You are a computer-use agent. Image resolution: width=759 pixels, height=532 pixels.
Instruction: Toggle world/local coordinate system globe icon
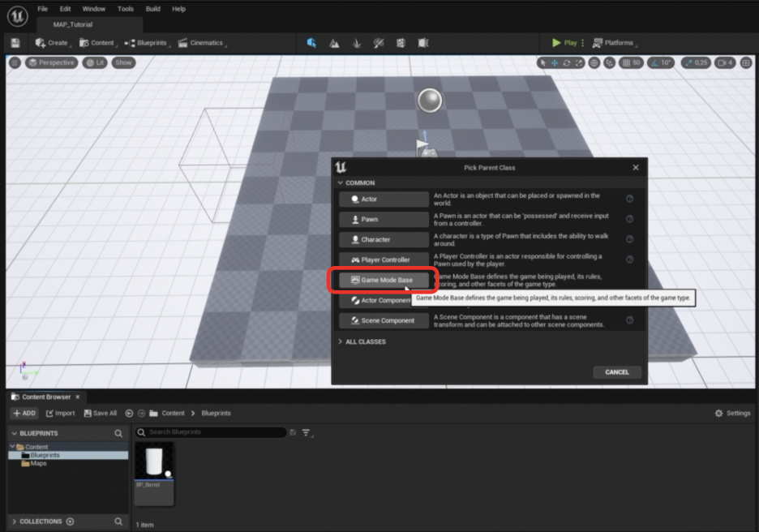click(594, 62)
